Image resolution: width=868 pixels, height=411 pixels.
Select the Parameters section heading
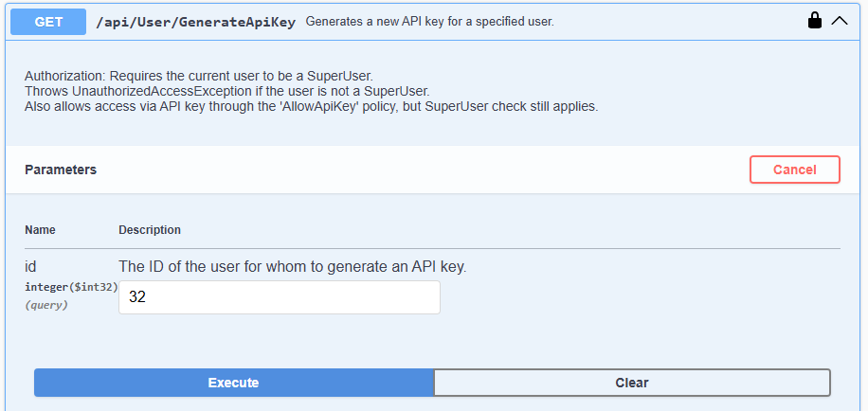tap(61, 170)
